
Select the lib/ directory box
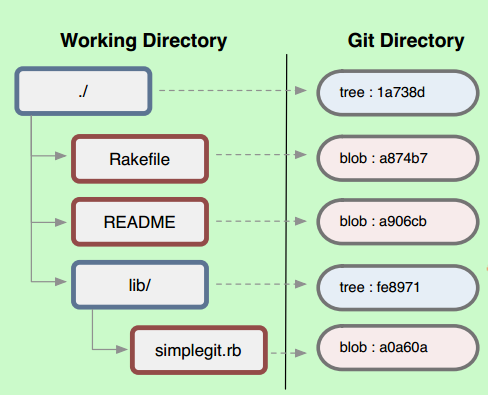click(140, 285)
